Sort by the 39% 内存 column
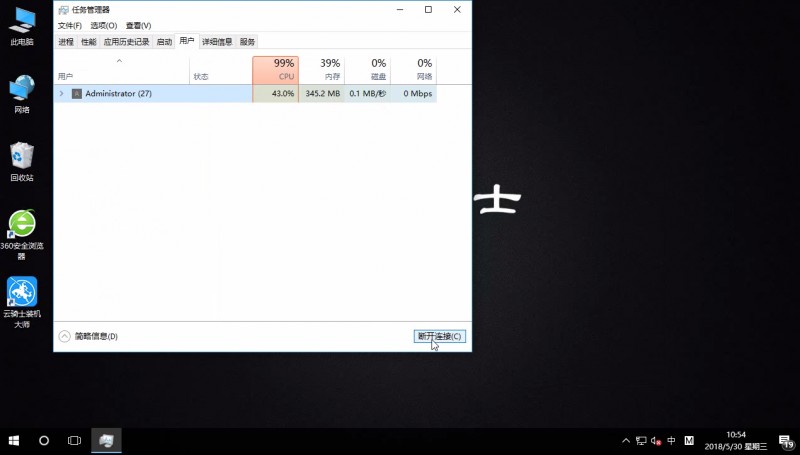The width and height of the screenshot is (800, 455). 321,70
